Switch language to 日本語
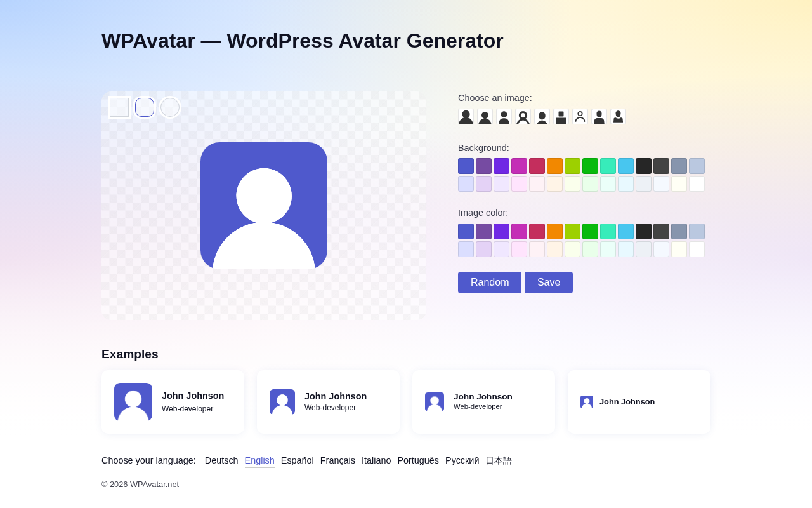This screenshot has width=812, height=508. [x=499, y=460]
